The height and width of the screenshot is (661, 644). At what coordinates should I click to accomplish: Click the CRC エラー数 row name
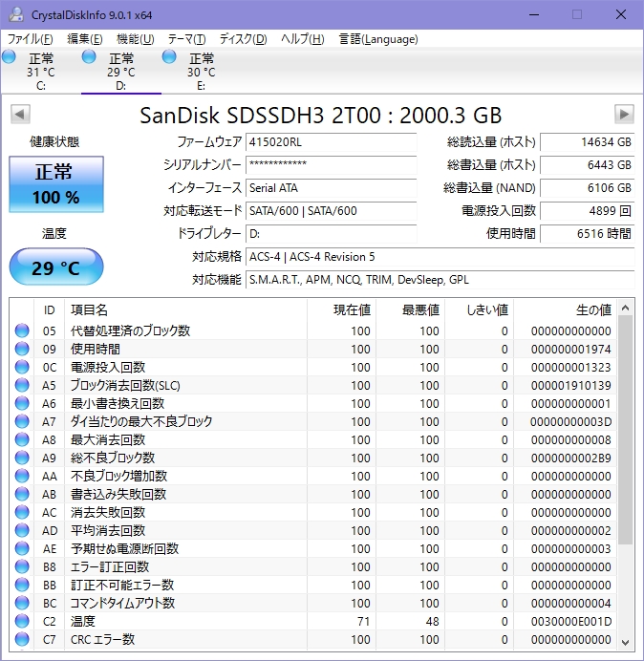tap(102, 639)
